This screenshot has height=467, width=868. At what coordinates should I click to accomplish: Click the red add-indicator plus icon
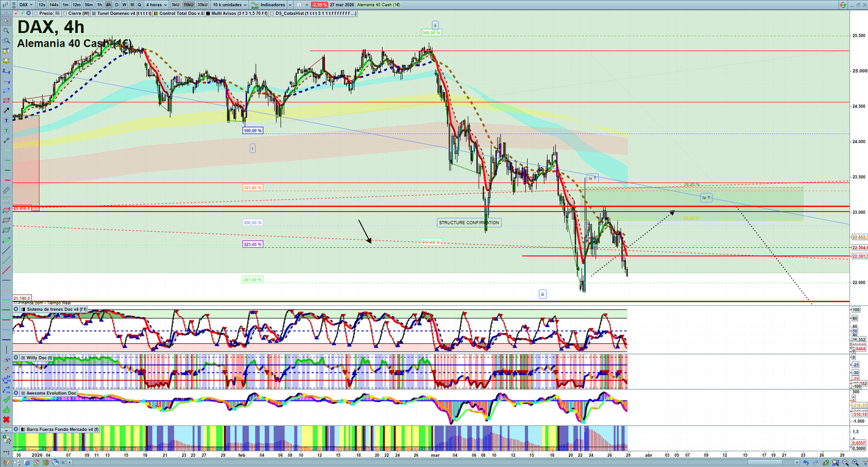(16, 14)
